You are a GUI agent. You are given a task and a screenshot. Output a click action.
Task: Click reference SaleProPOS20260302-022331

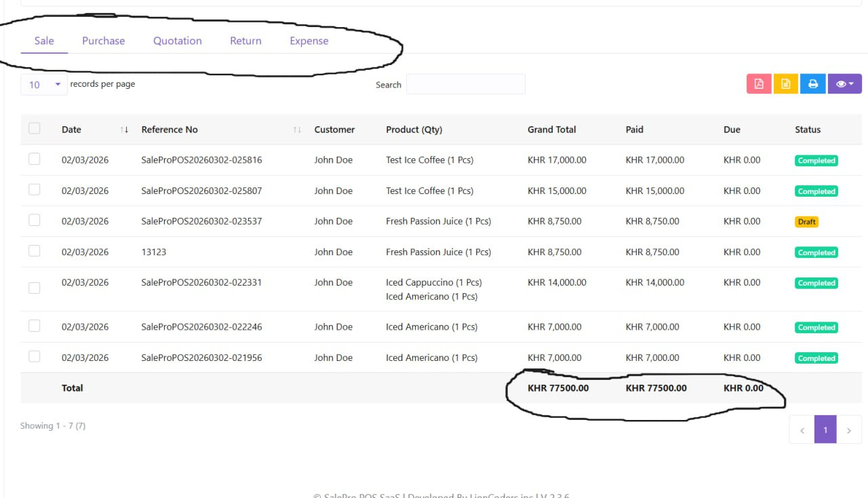coord(201,282)
